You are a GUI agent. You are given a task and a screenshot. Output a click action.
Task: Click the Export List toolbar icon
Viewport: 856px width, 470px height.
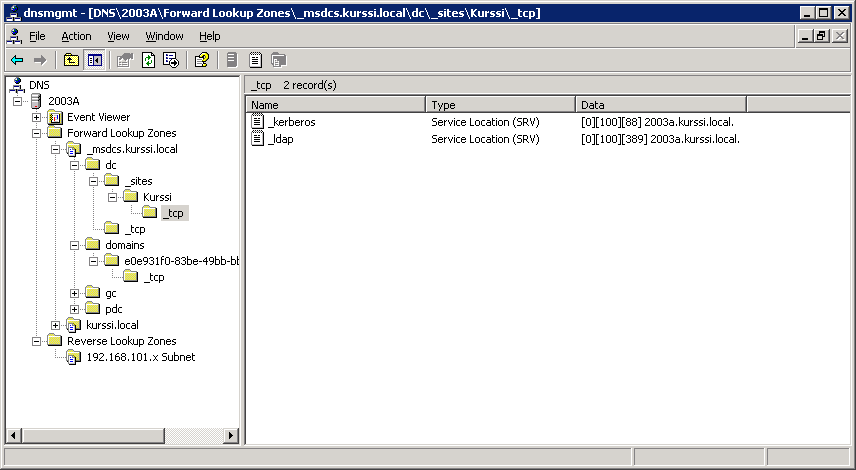coord(171,60)
